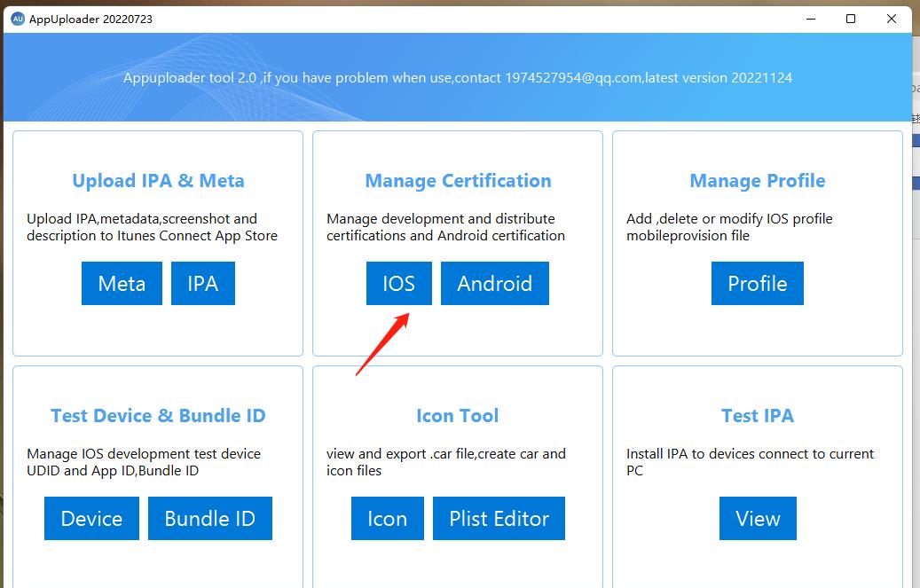Click View to install IPA to devices
This screenshot has height=588, width=920.
758,518
